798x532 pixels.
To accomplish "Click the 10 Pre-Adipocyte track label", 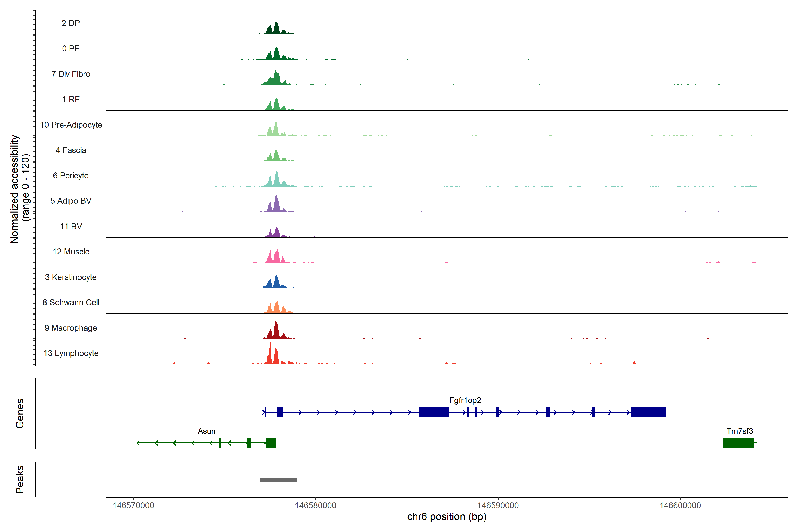I will pos(71,125).
